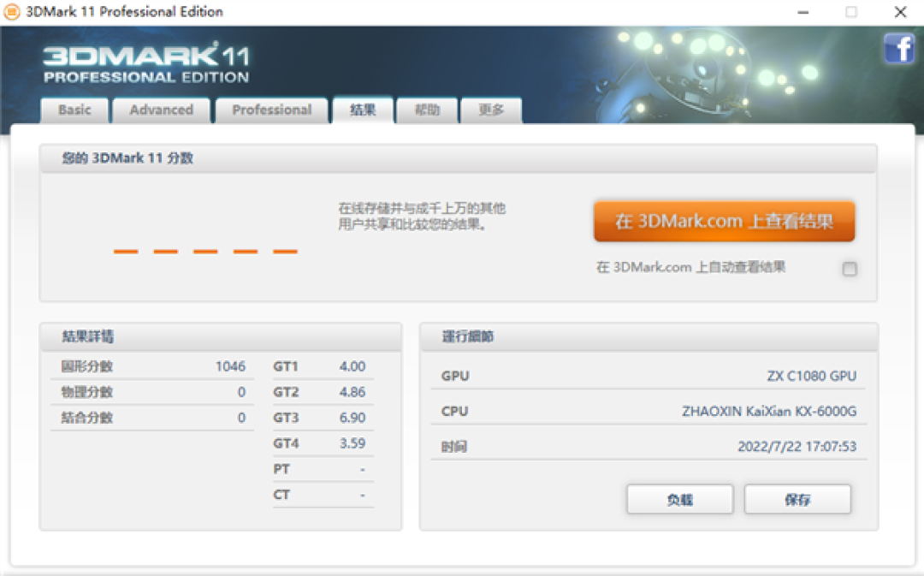Click the orange 在 3DMark.com 上查看结果 button
Viewport: 924px width, 576px height.
(724, 221)
